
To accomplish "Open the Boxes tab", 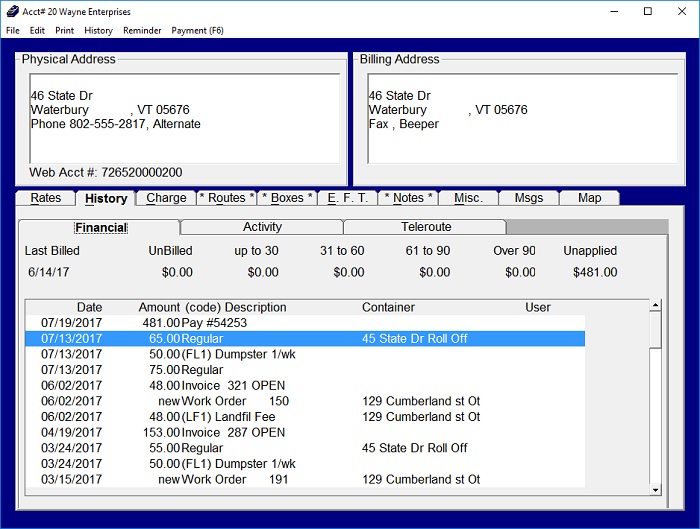I will (287, 198).
